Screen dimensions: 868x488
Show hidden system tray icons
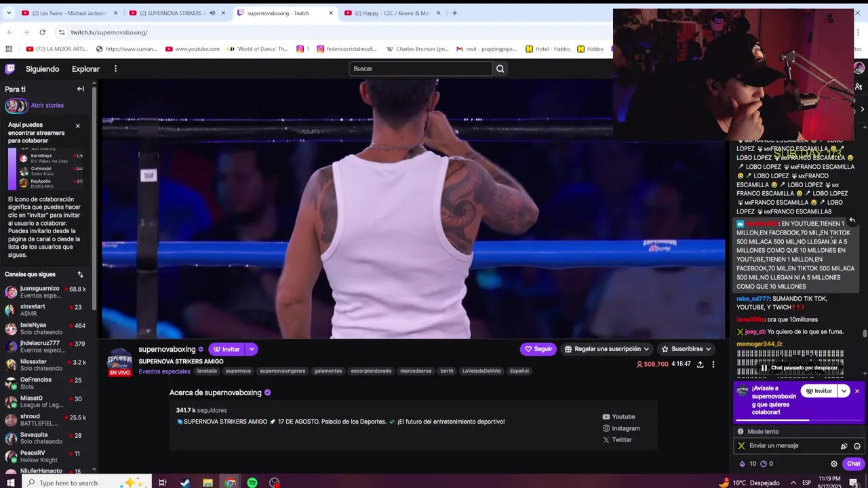coord(793,483)
